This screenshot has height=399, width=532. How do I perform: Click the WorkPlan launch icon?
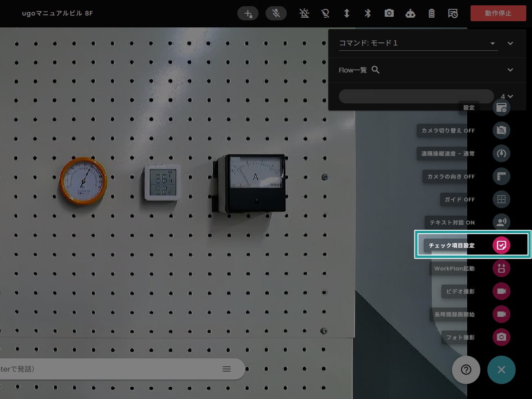[502, 268]
